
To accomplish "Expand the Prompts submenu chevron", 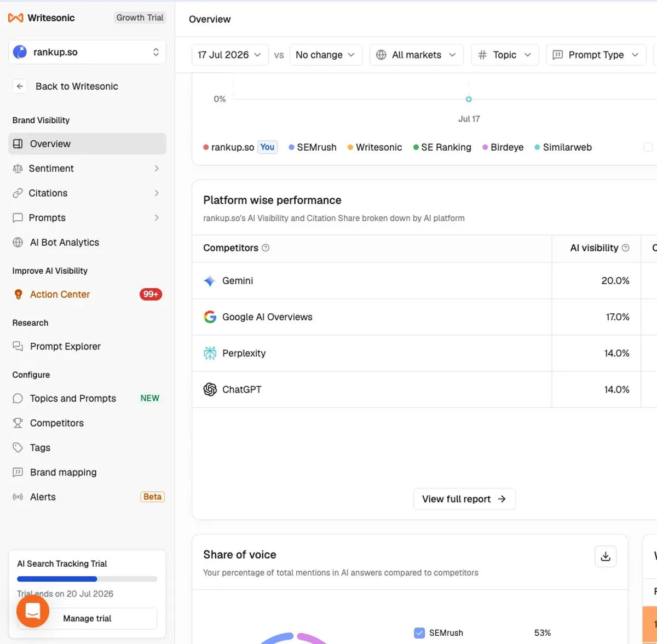I will click(157, 218).
